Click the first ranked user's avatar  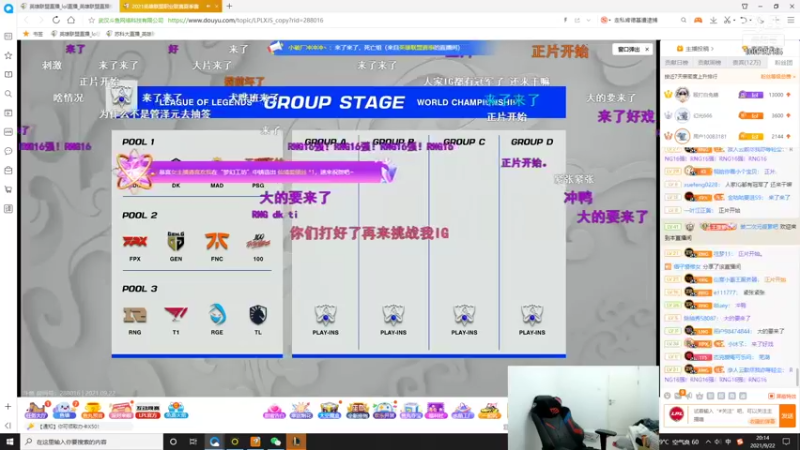tap(682, 94)
